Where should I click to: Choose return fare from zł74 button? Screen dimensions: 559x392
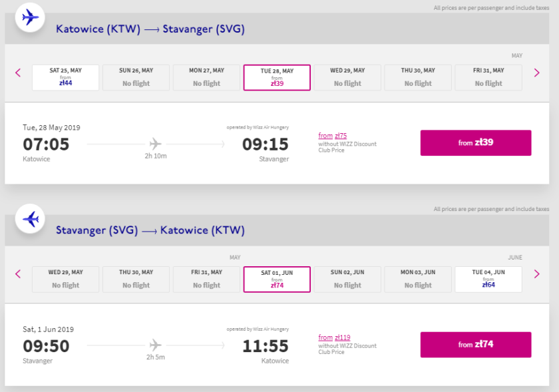coord(475,344)
